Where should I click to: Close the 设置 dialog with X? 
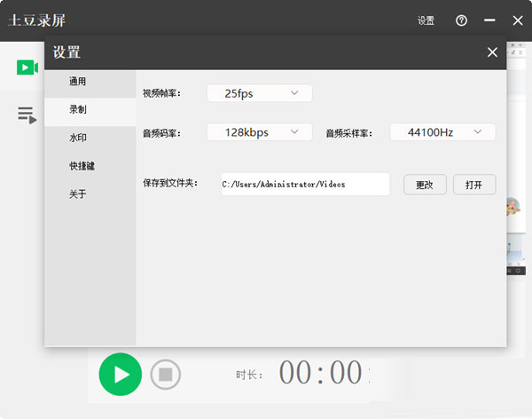492,52
